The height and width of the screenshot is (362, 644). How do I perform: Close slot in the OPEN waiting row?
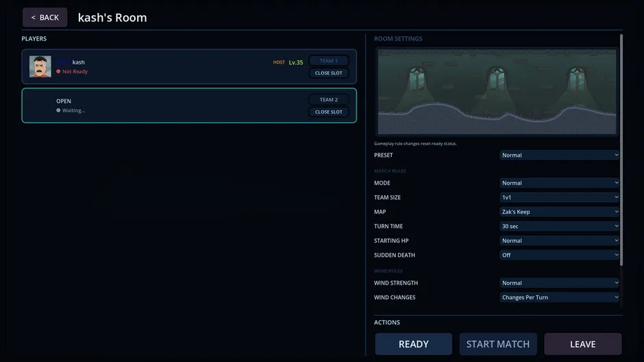click(329, 112)
